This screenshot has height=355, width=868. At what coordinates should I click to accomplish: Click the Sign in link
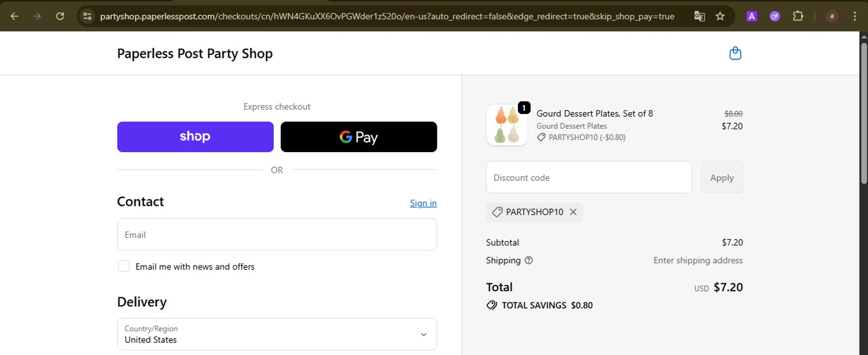point(423,203)
